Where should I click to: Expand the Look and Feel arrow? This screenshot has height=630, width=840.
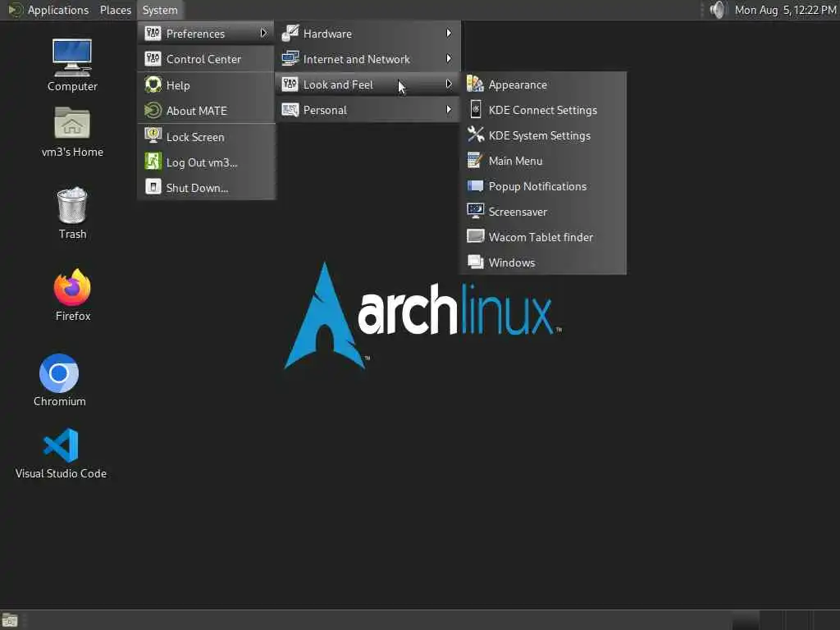pos(449,84)
